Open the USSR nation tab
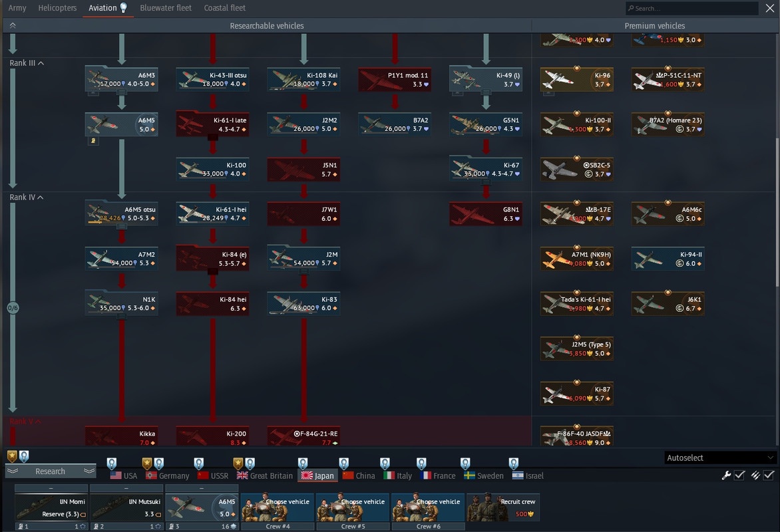This screenshot has width=780, height=532. click(213, 476)
